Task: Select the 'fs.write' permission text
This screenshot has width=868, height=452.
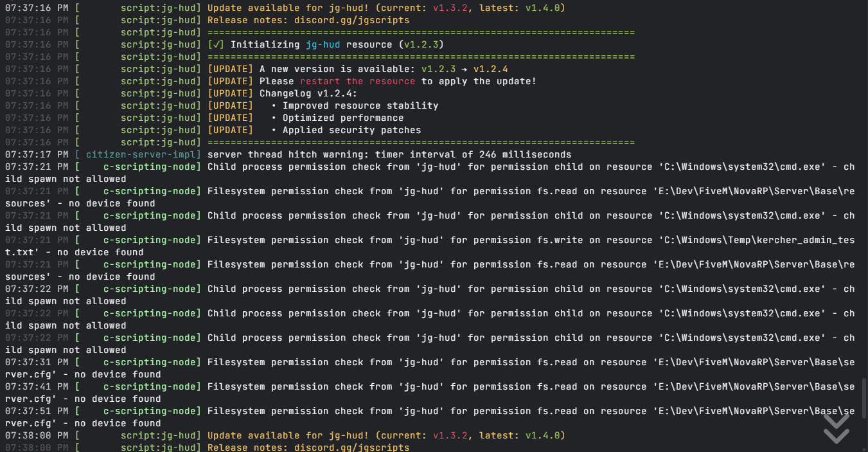Action: [560, 240]
